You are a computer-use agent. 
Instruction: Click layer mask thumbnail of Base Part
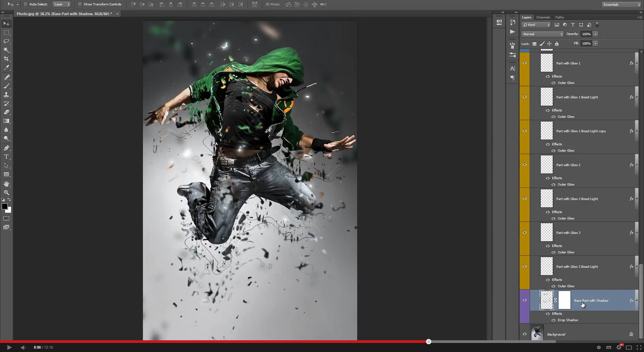pyautogui.click(x=564, y=300)
